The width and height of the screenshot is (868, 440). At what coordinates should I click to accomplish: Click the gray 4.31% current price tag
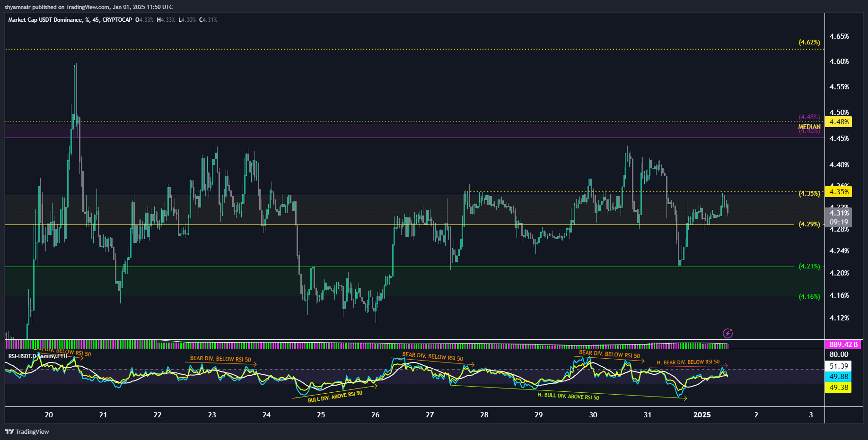838,213
